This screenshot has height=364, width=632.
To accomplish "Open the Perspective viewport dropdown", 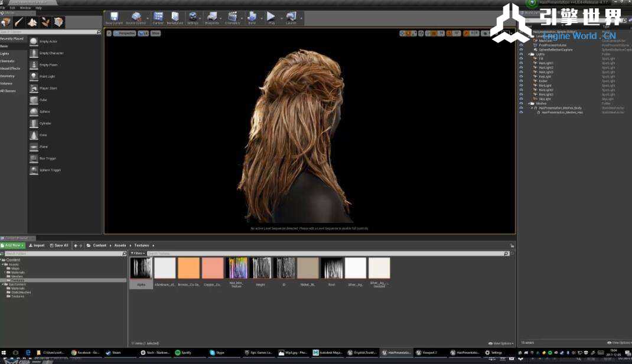I will pyautogui.click(x=124, y=34).
